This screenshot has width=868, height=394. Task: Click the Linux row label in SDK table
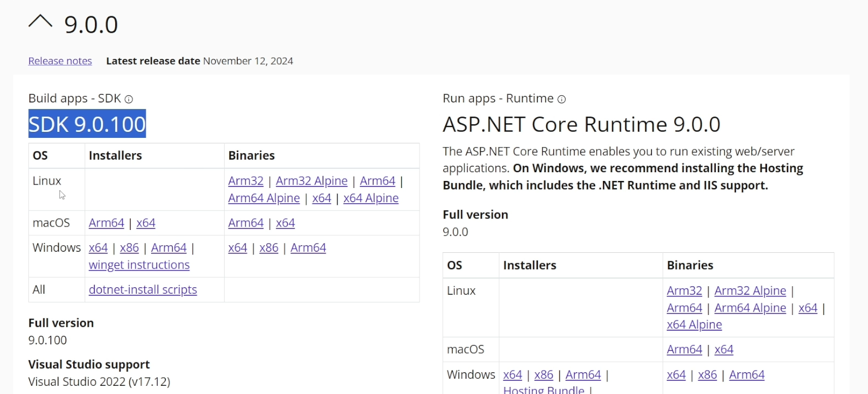pos(47,181)
